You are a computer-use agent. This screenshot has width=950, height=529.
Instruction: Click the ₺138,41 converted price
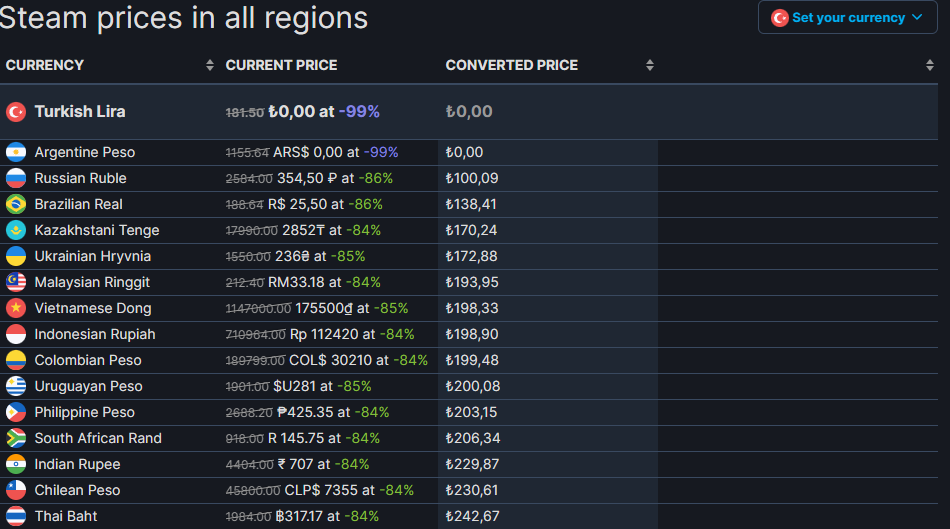(x=471, y=204)
